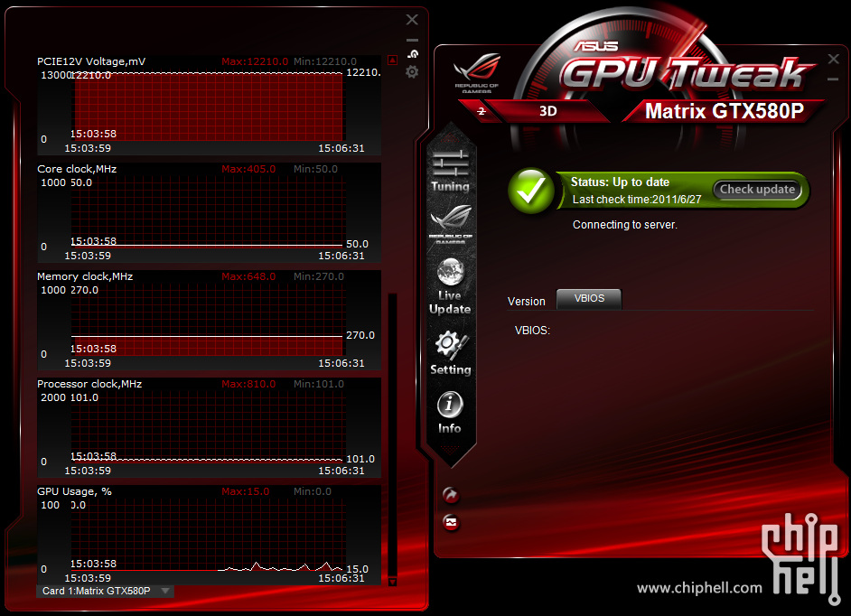
Task: Click the 'Connecting to server.' message
Action: pos(624,225)
